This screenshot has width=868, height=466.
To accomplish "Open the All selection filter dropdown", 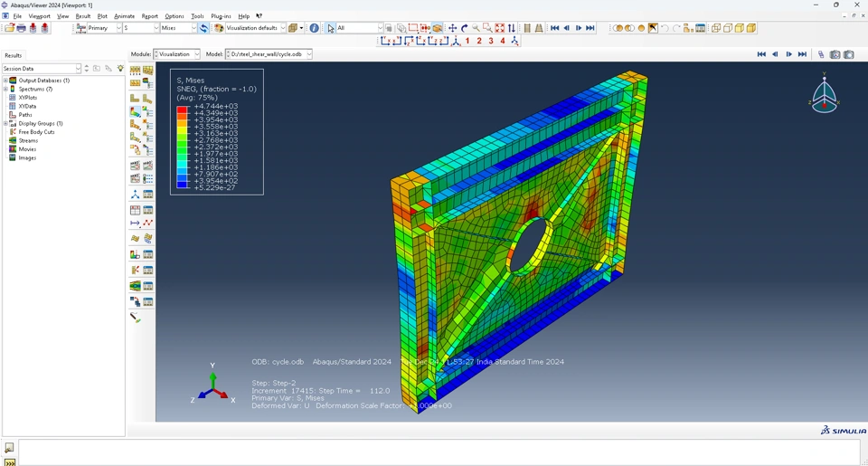I will coord(360,28).
